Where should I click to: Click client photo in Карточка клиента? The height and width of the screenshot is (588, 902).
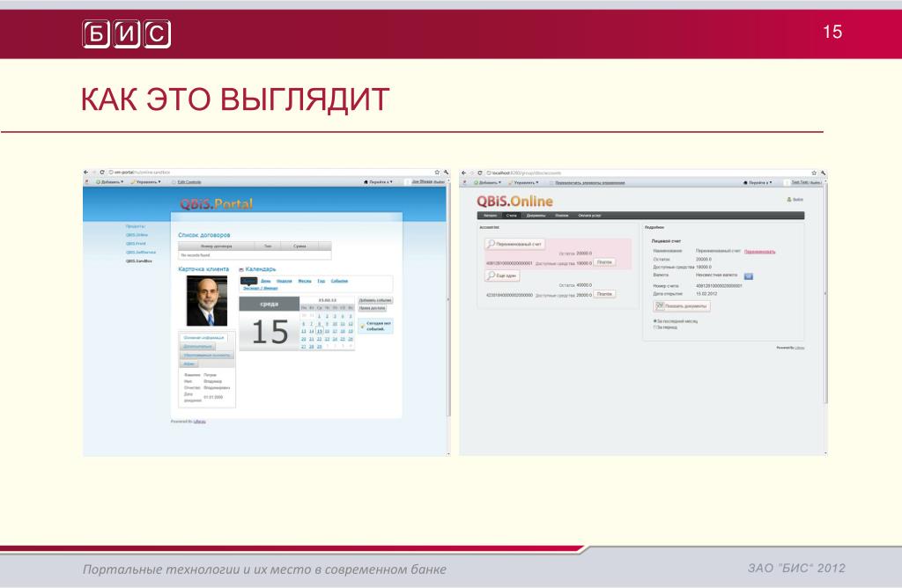click(207, 301)
